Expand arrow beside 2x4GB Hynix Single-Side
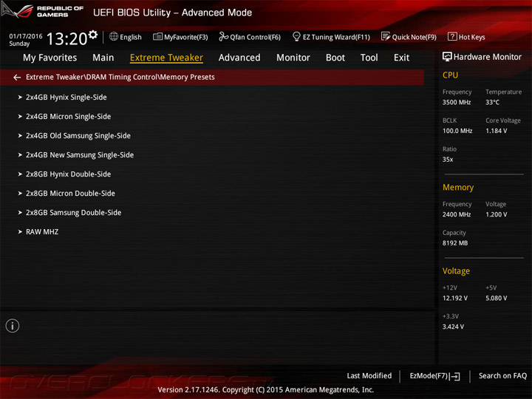532x399 pixels. click(x=20, y=98)
